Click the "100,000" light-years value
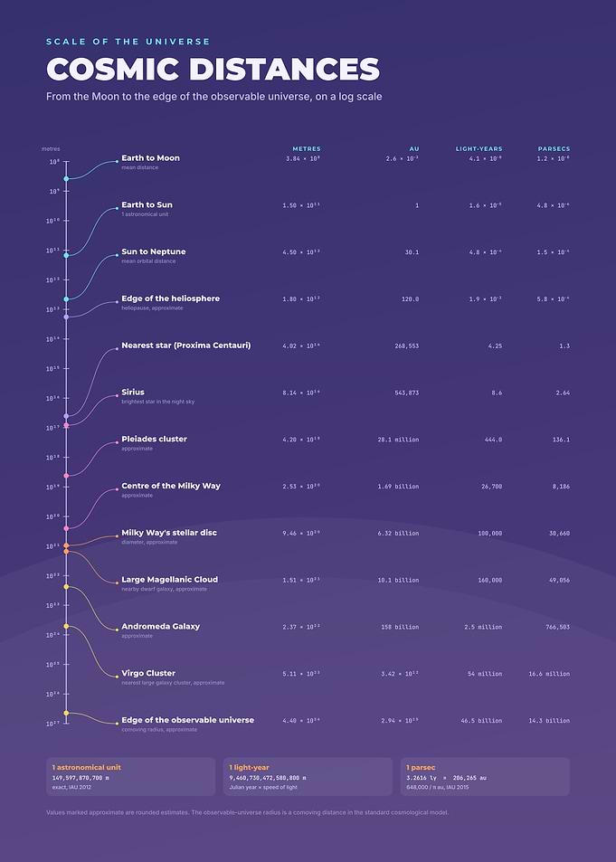The image size is (616, 862). coord(489,534)
